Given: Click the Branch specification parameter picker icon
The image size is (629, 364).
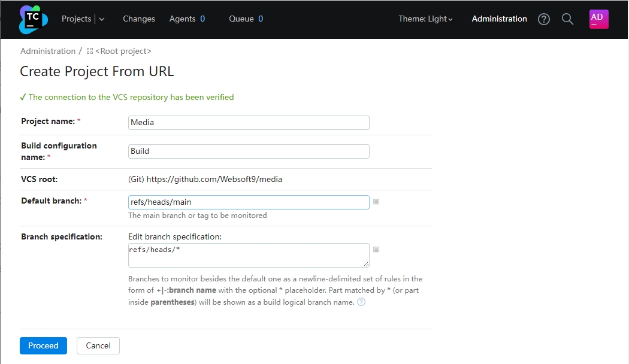Looking at the screenshot, I should pos(376,249).
